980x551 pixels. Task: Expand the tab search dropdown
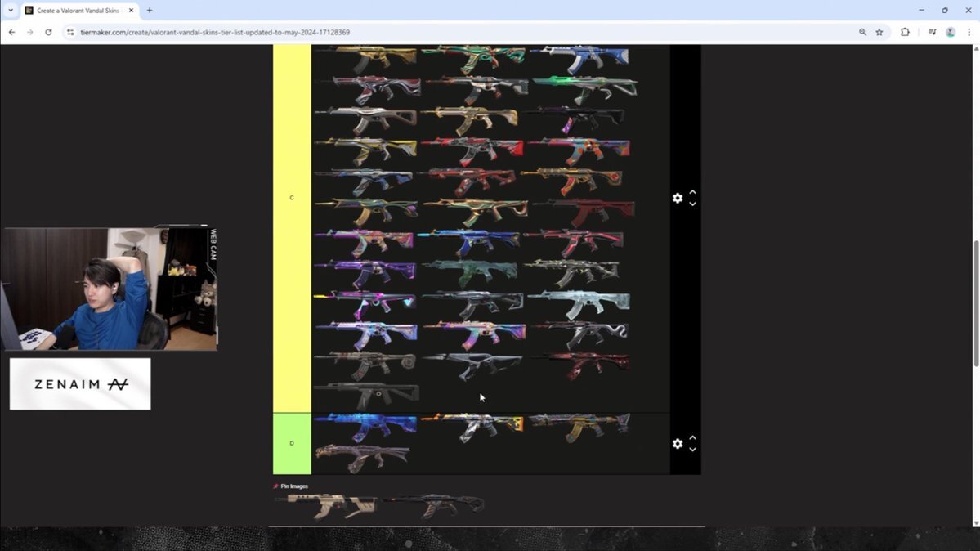[11, 11]
